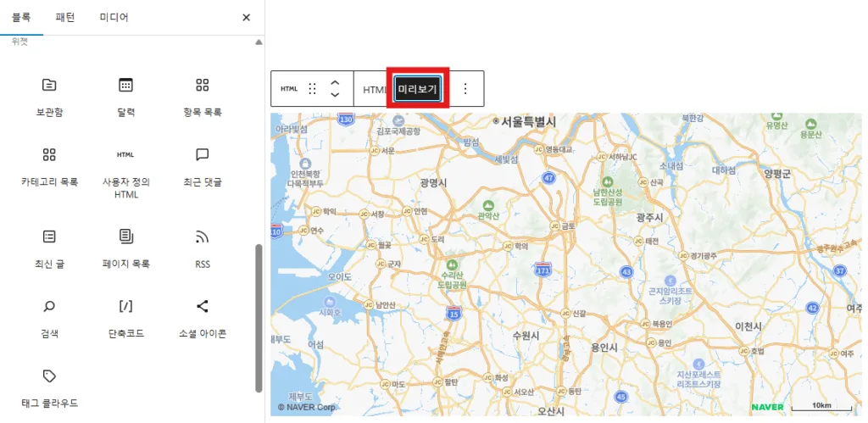Close the block inserter panel
This screenshot has height=423, width=868.
(247, 18)
